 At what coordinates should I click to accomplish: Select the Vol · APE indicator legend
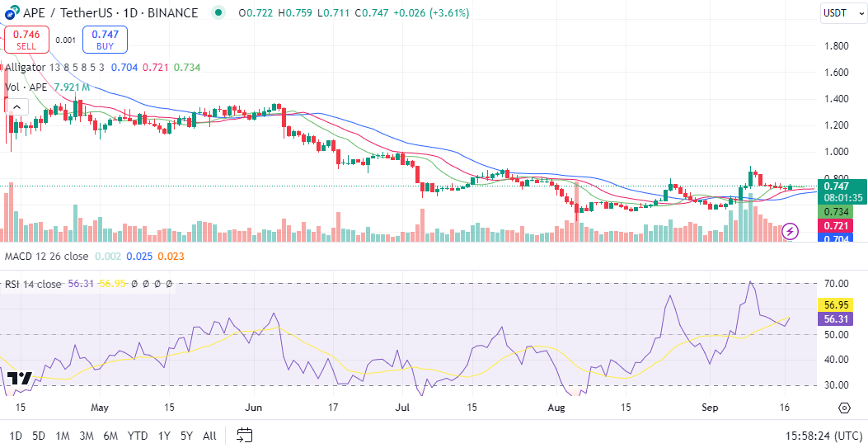(x=26, y=87)
